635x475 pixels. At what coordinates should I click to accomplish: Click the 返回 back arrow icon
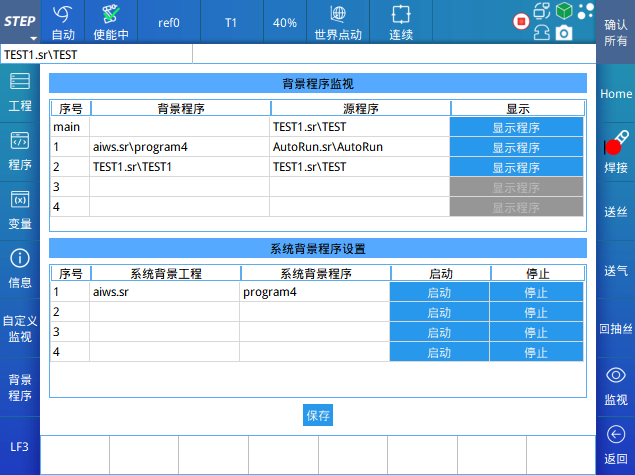(x=616, y=444)
